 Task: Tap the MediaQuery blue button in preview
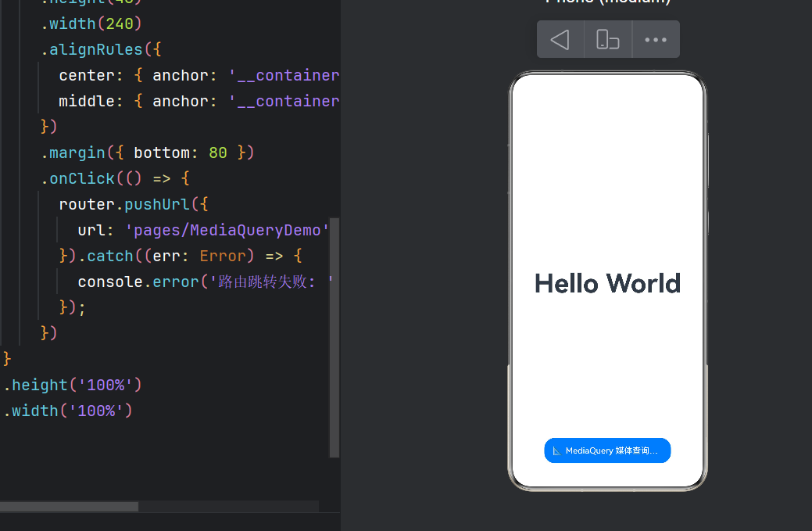coord(607,450)
